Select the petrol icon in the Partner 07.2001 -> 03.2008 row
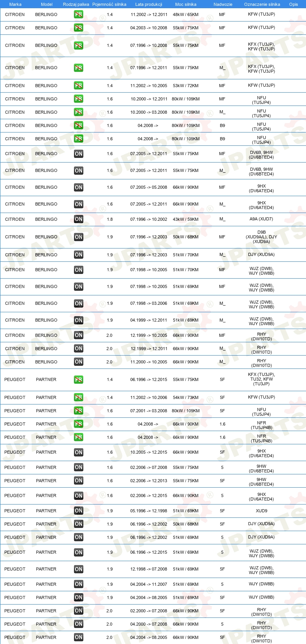Viewport: 306px width, 644px height. (x=79, y=411)
